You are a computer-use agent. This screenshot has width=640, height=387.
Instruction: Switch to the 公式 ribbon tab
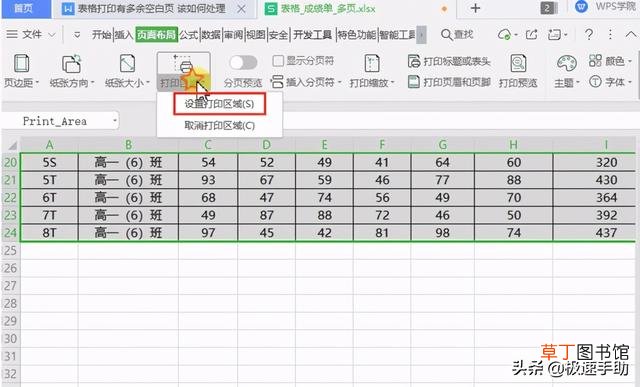[189, 35]
